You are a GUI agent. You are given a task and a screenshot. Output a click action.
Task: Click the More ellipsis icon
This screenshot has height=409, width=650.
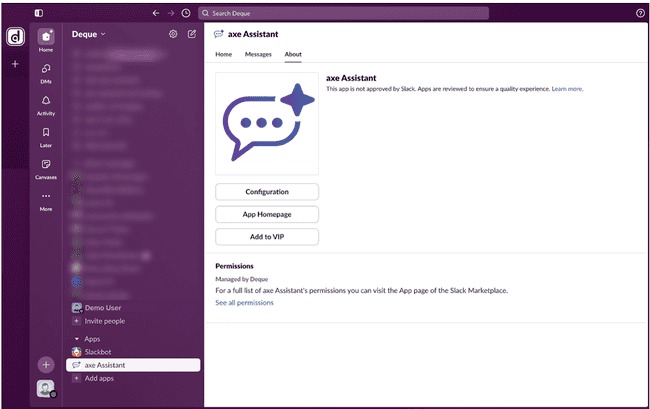[x=46, y=197]
